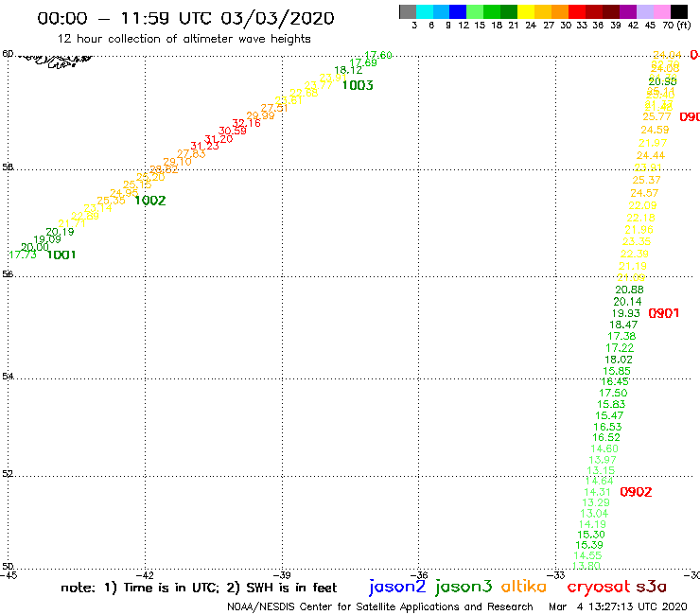The height and width of the screenshot is (615, 700).
Task: Click the note about UTC time and SWH
Action: click(x=199, y=588)
